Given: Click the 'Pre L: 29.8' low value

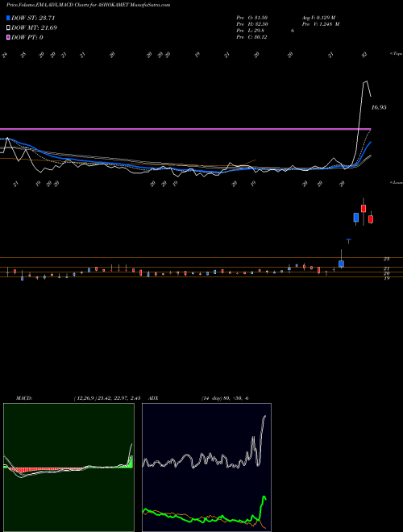Looking at the screenshot, I should coord(251,31).
